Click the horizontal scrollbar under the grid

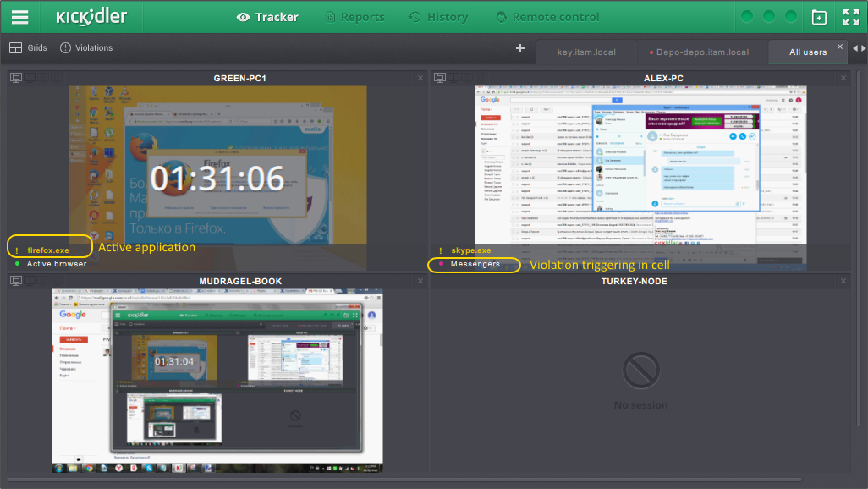pyautogui.click(x=404, y=480)
